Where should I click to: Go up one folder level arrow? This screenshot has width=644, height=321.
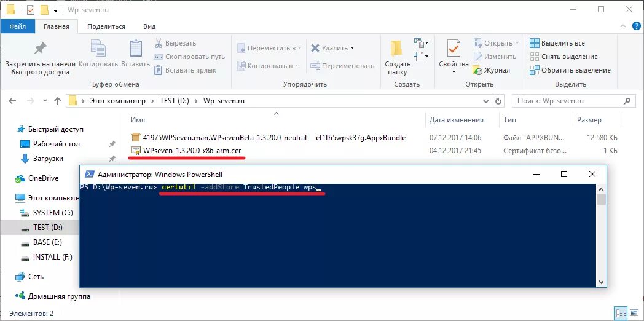[58, 101]
